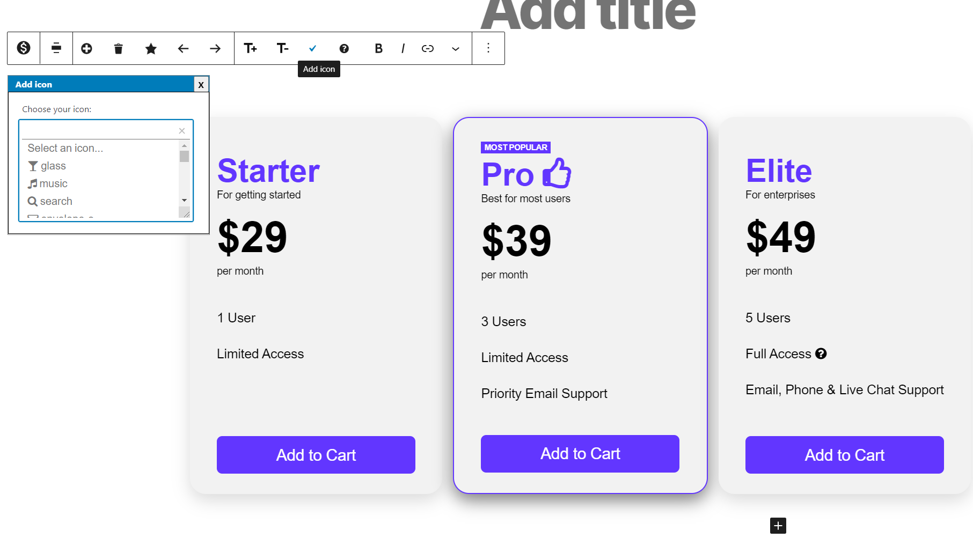
Task: Click the star icon to mark most popular
Action: [x=151, y=48]
